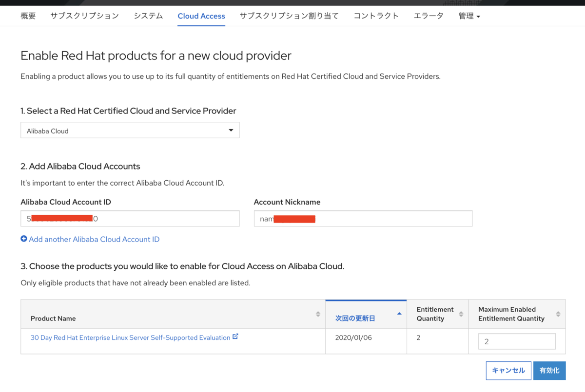Sort by Entitlement Quantity column arrows
The height and width of the screenshot is (392, 585).
point(461,314)
